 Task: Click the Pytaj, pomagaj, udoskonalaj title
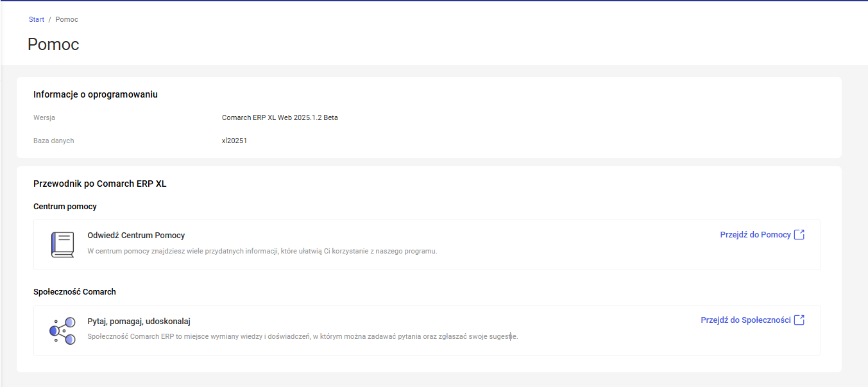(139, 321)
